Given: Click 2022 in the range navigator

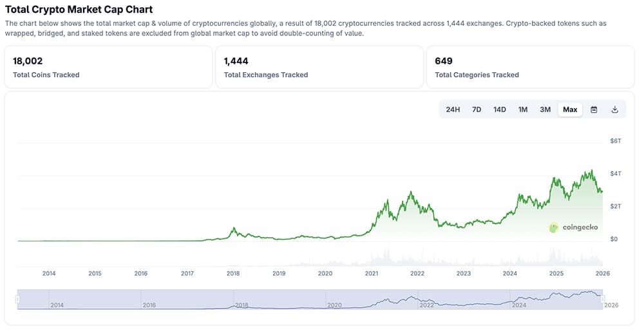Looking at the screenshot, I should click(x=426, y=305).
